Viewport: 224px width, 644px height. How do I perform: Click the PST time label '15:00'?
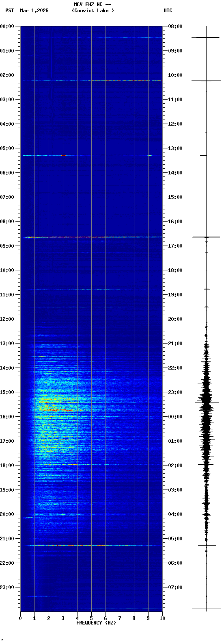pyautogui.click(x=7, y=392)
